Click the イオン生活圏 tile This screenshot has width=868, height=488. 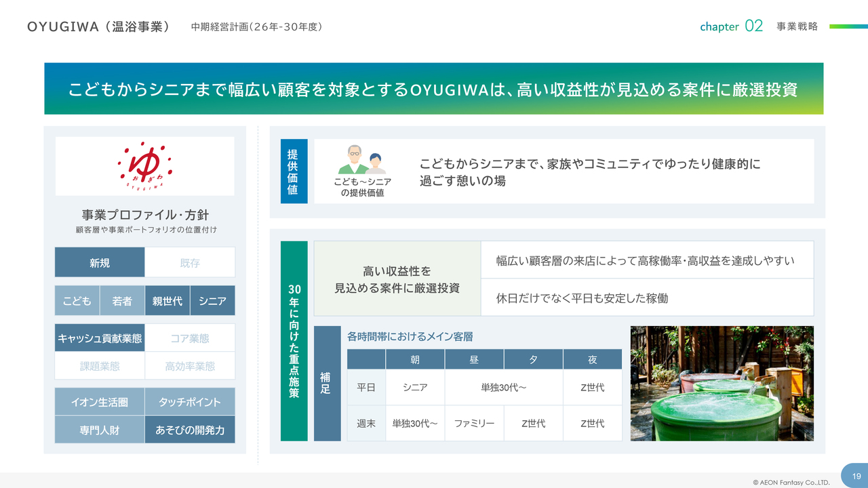click(100, 402)
